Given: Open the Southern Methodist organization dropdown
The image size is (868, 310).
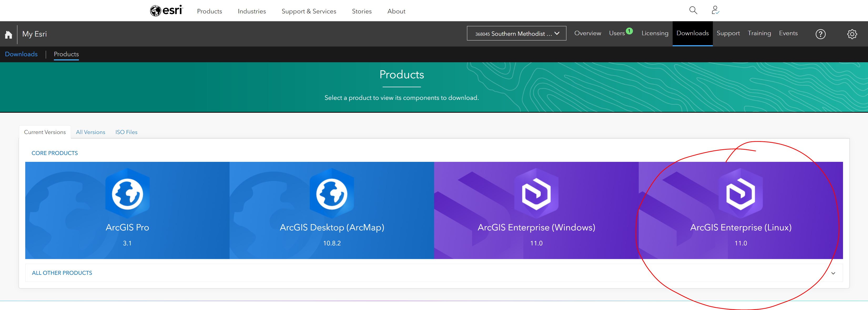Looking at the screenshot, I should coord(516,33).
